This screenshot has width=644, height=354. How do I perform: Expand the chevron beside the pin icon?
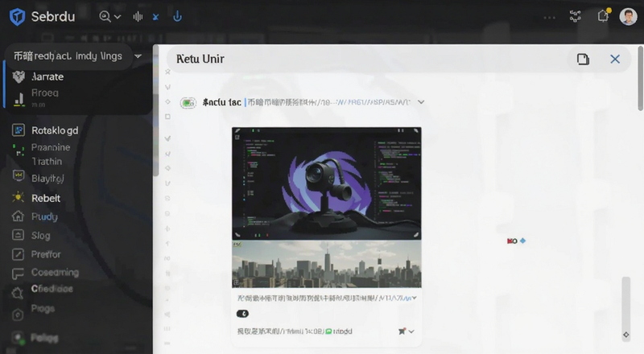click(x=411, y=331)
